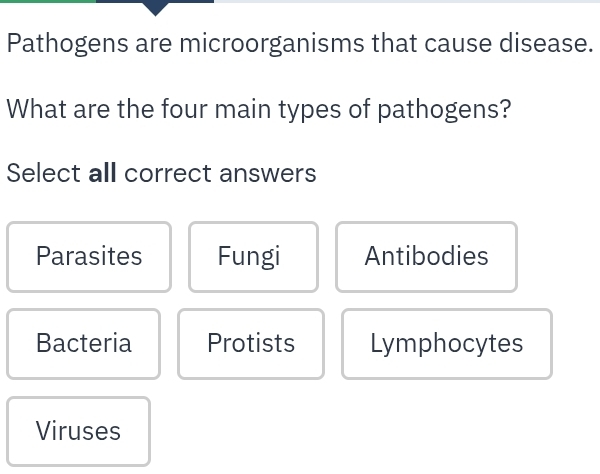The height and width of the screenshot is (474, 600).
Task: Click the sentence defining pathogens
Action: pos(300,44)
